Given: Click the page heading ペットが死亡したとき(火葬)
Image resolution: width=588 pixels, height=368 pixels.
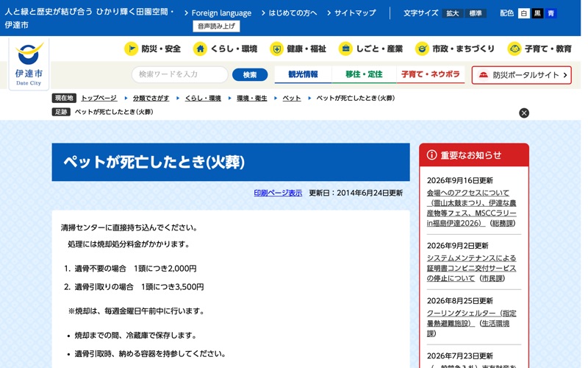Looking at the screenshot, I should coord(154,162).
